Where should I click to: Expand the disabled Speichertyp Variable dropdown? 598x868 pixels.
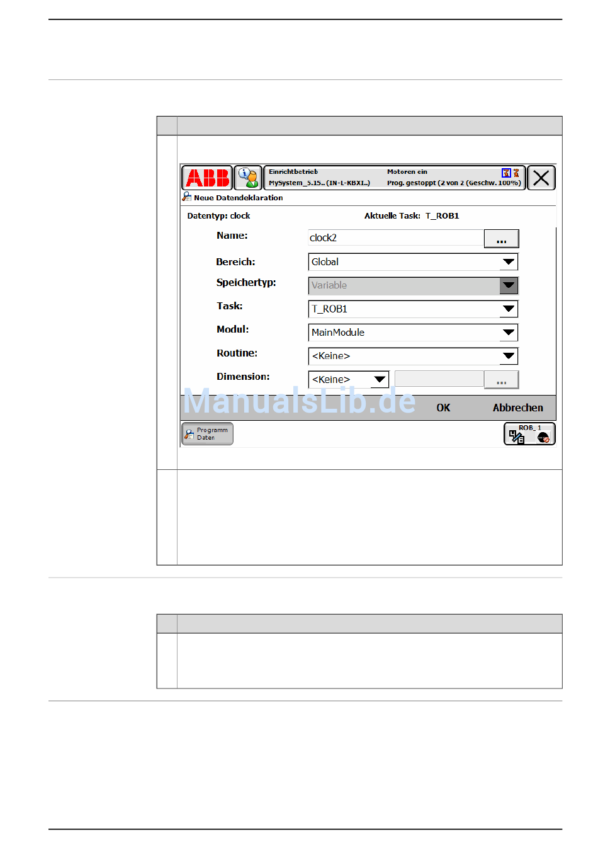click(x=413, y=285)
